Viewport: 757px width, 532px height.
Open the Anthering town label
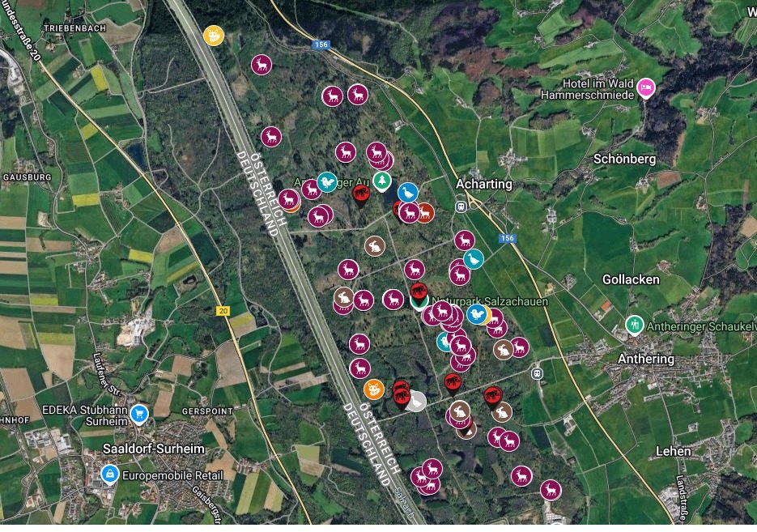[x=646, y=359]
